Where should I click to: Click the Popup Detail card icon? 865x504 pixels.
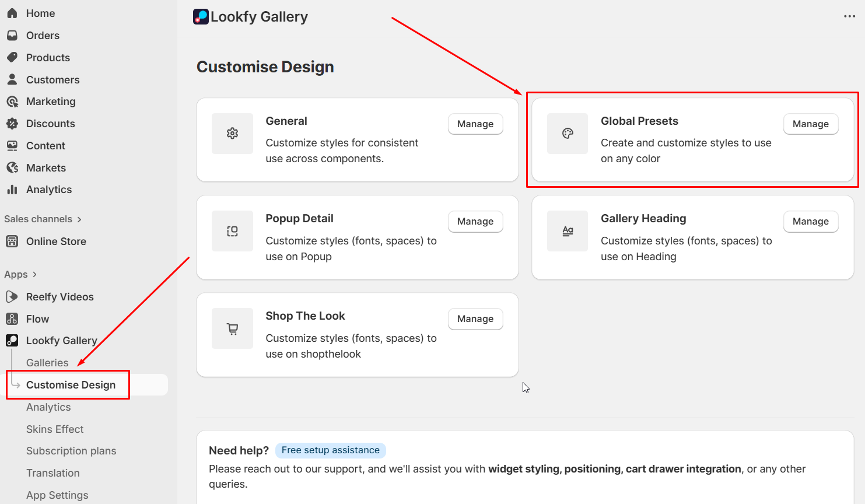pos(232,231)
